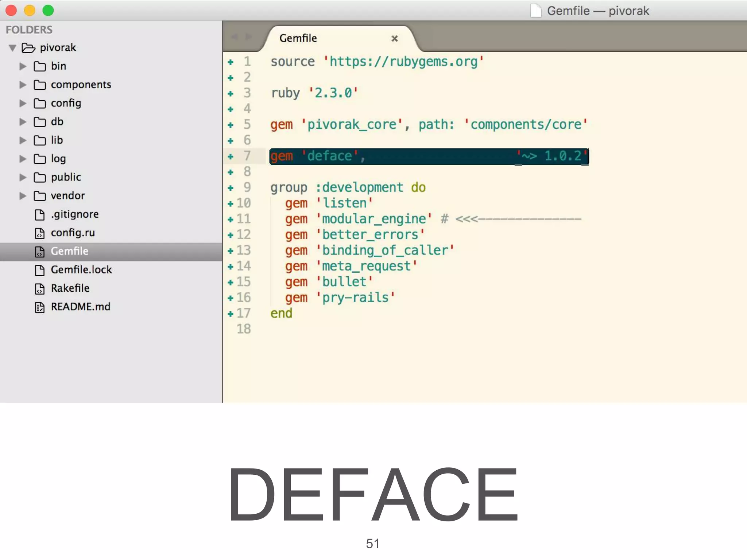
Task: Click the 'components/core' path string
Action: 526,125
